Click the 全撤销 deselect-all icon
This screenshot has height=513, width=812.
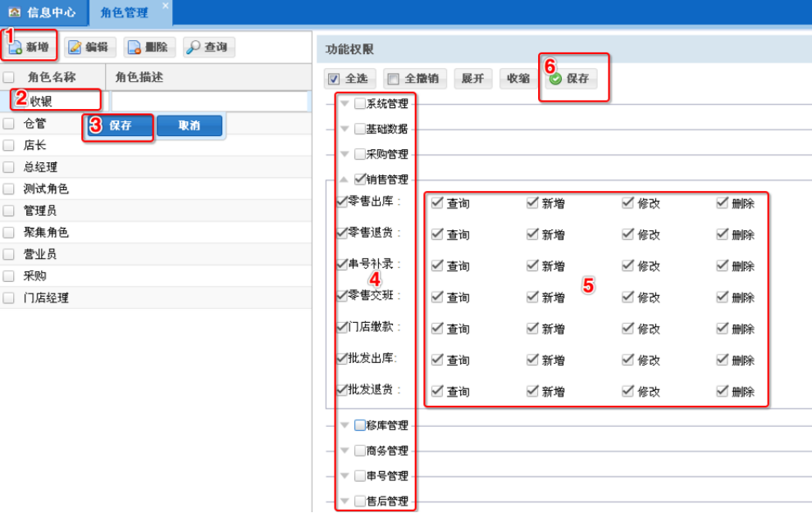(x=393, y=79)
